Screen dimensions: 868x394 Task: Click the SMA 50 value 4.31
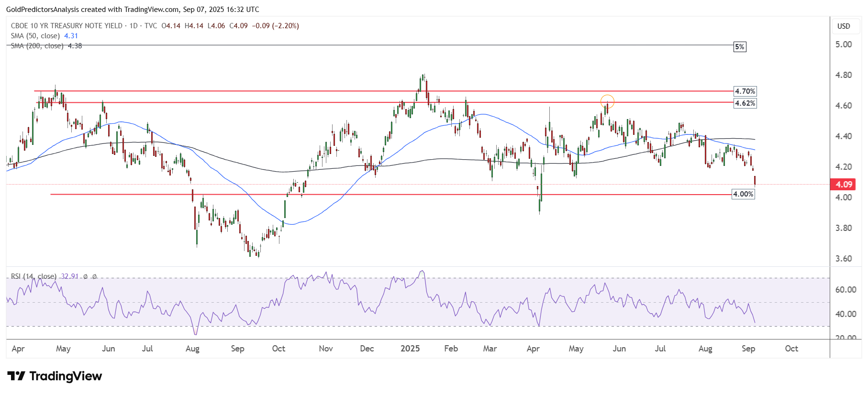tap(71, 36)
